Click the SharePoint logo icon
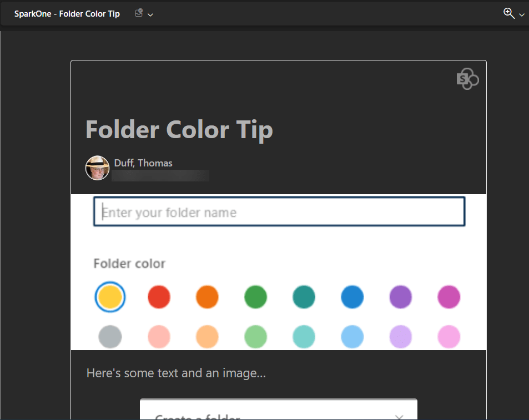 [x=467, y=79]
